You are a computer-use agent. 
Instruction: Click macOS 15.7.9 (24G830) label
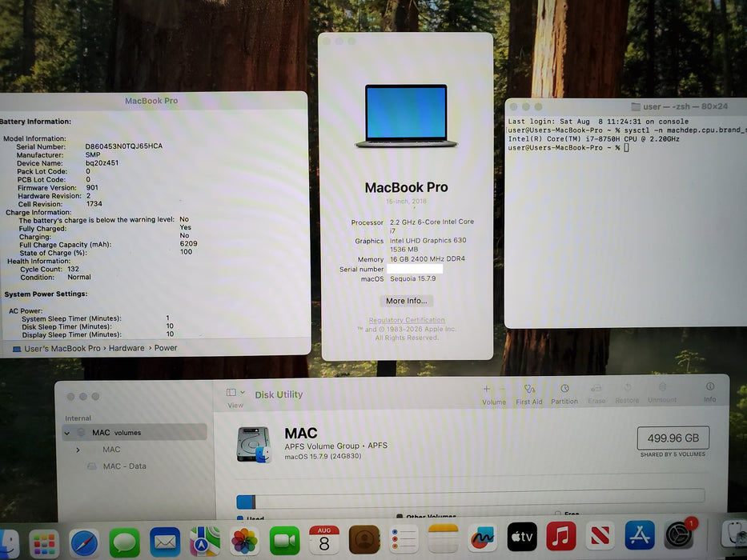tap(323, 457)
